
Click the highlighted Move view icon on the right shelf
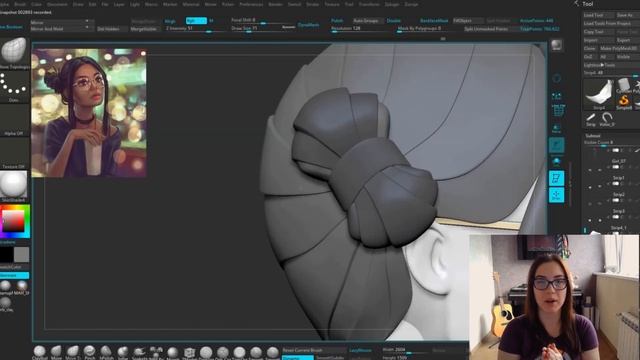(556, 195)
